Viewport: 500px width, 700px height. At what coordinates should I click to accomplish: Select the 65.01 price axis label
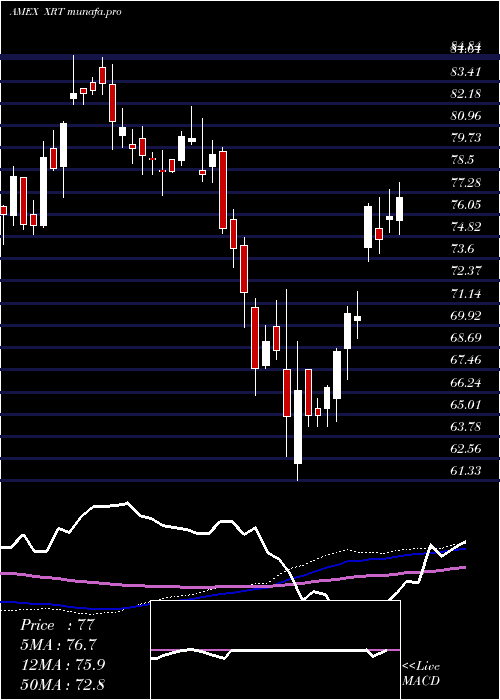467,404
